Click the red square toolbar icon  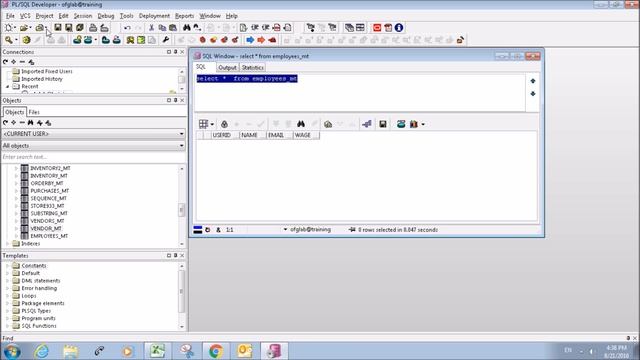(377, 28)
